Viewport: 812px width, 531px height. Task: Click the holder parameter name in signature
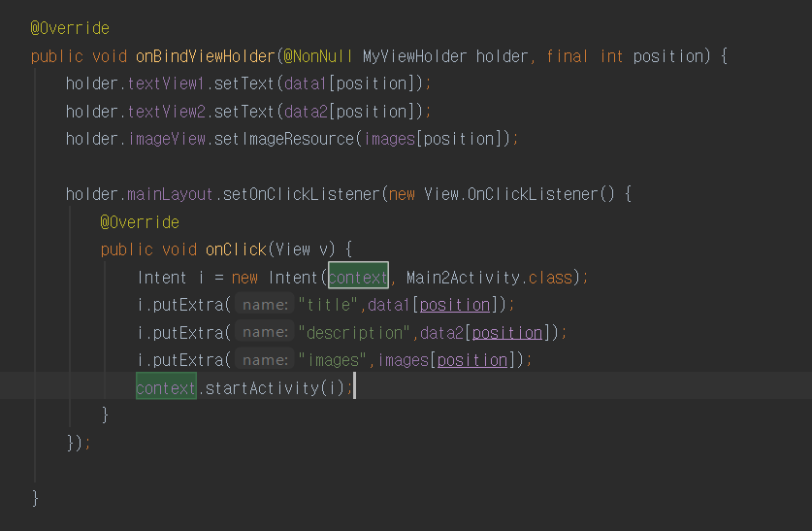pyautogui.click(x=502, y=56)
